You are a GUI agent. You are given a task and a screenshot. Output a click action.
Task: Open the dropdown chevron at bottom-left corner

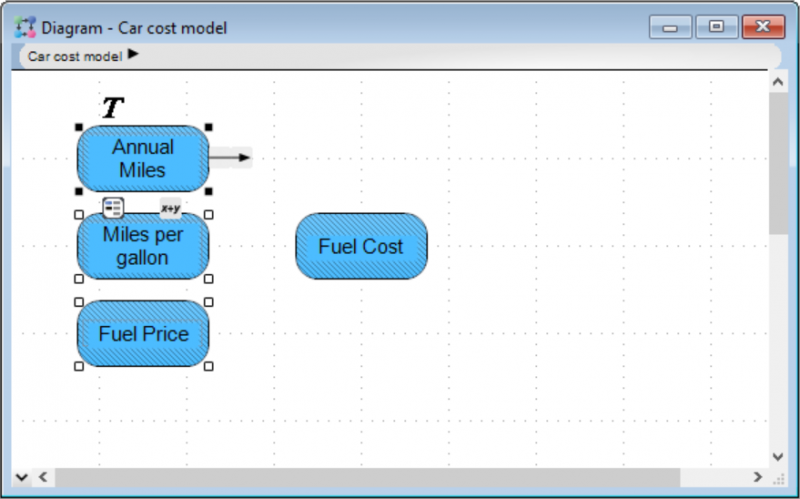click(21, 478)
